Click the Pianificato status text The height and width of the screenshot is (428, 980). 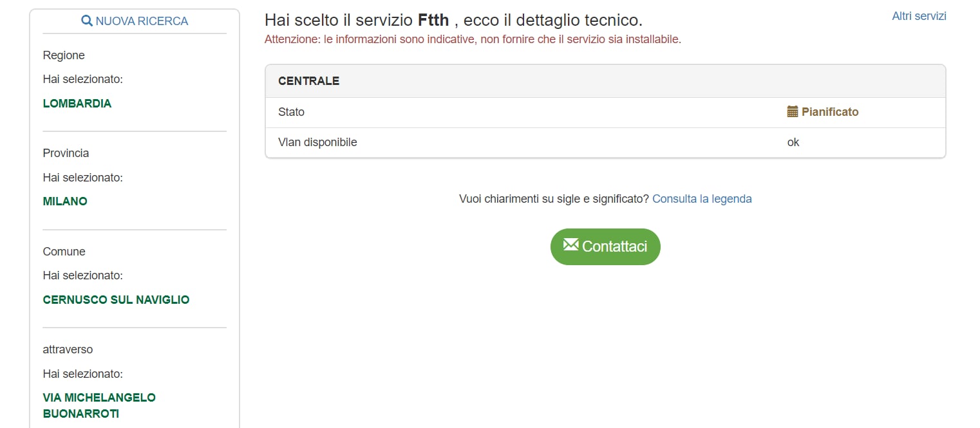tap(830, 112)
